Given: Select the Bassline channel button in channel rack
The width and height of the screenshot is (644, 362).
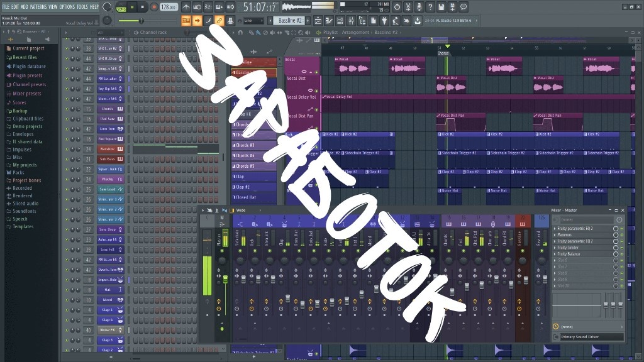Looking at the screenshot, I should (x=110, y=149).
